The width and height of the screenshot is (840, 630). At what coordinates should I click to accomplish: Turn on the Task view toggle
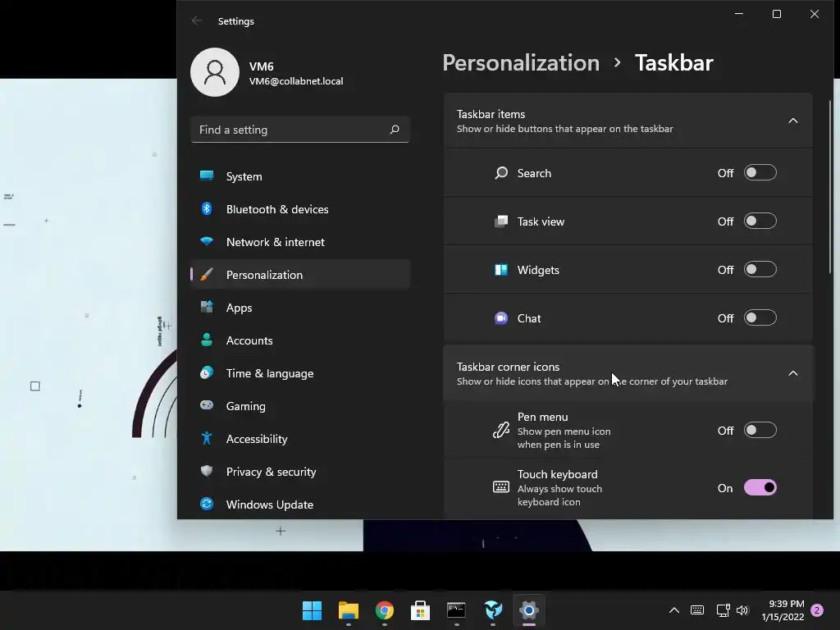(x=760, y=221)
